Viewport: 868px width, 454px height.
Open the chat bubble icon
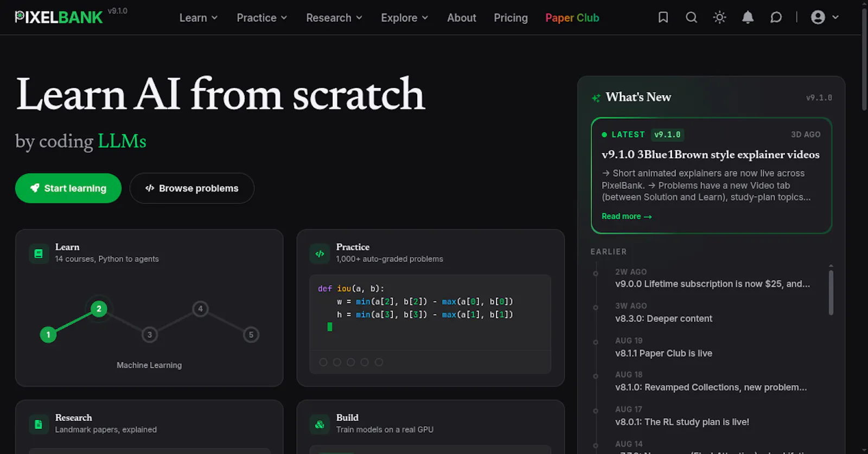776,17
